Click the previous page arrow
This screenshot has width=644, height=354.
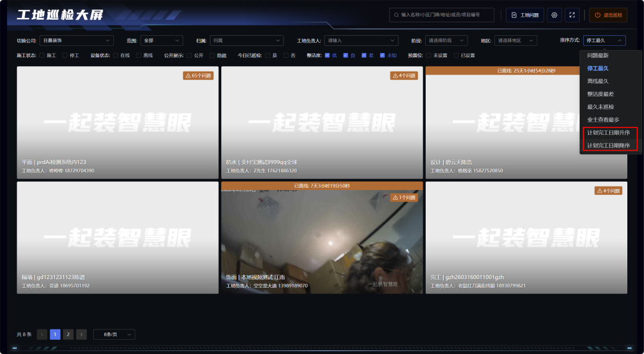(42, 334)
